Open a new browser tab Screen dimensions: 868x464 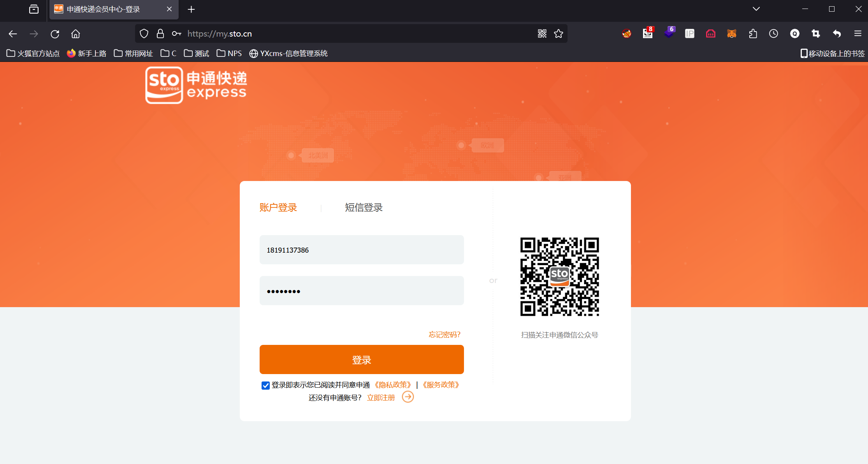click(x=191, y=9)
